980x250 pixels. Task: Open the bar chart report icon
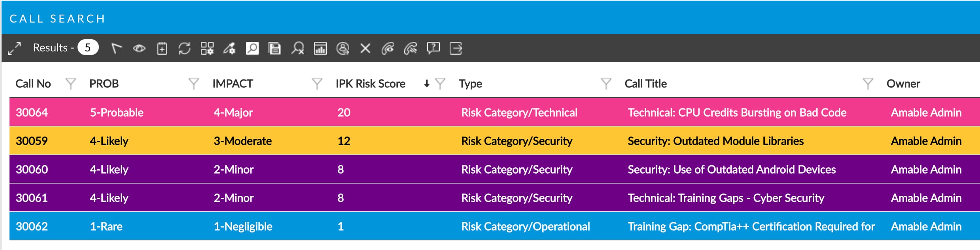coord(320,48)
